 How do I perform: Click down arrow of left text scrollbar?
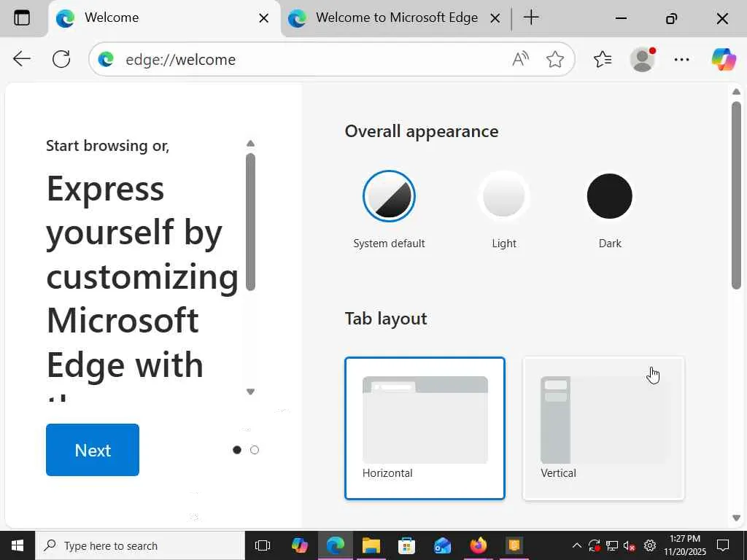251,392
